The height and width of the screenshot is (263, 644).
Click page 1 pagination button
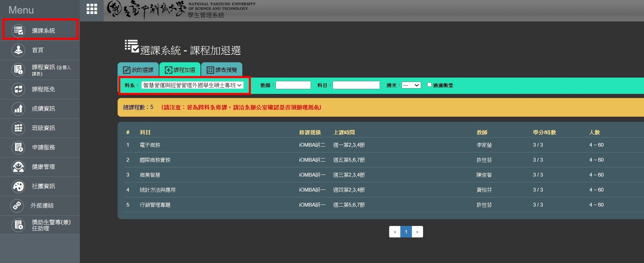tap(406, 232)
